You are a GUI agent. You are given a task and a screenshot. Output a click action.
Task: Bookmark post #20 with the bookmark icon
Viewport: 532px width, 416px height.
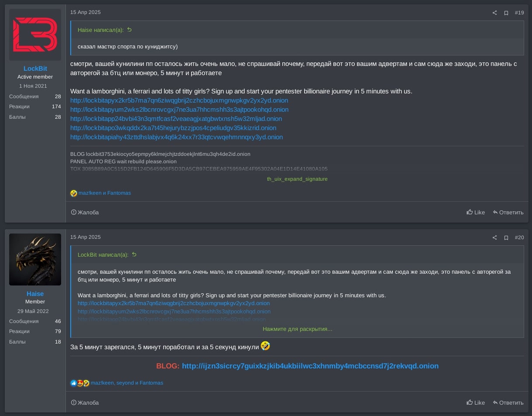tap(506, 237)
